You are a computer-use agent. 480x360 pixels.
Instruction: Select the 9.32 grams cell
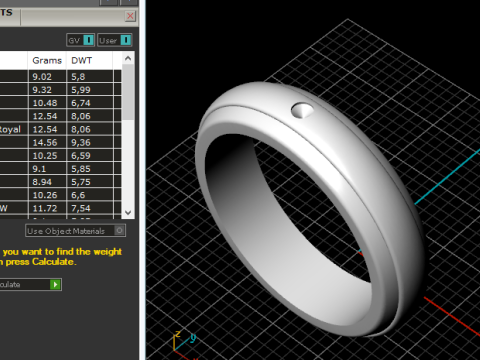coord(47,90)
